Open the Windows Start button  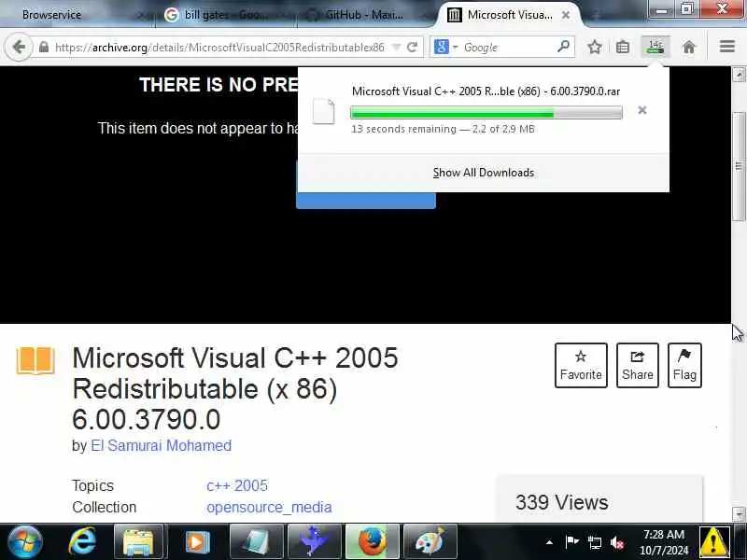pyautogui.click(x=25, y=542)
